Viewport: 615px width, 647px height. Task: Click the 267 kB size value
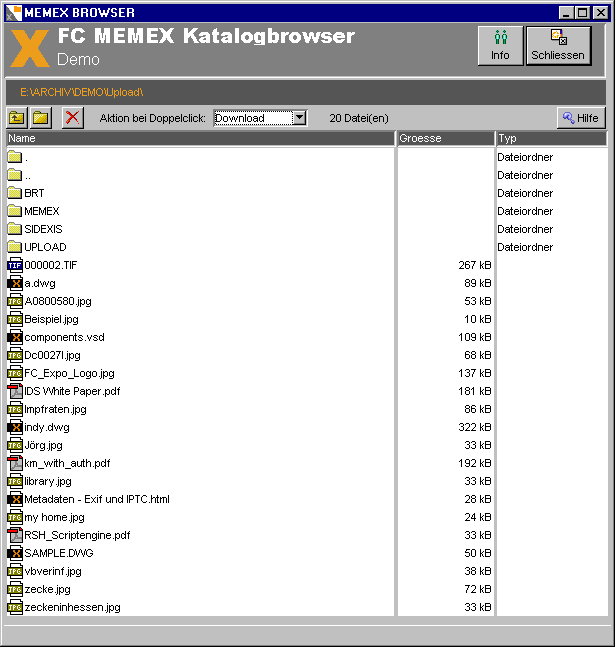[475, 265]
